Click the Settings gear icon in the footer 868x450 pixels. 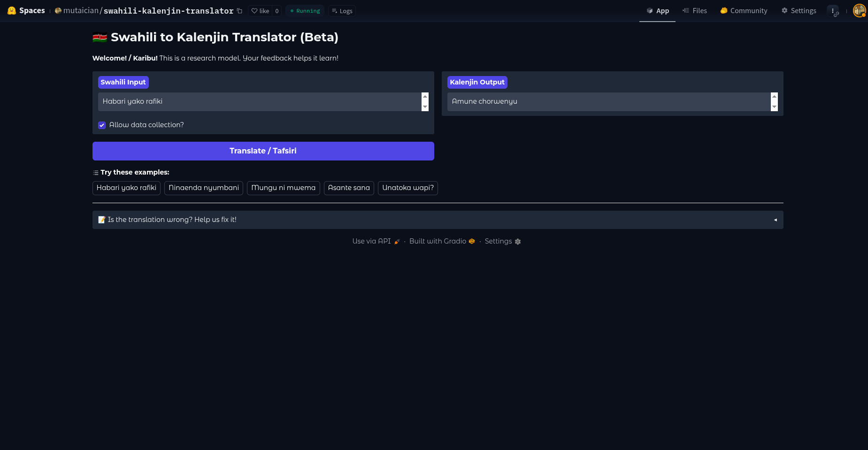click(517, 241)
